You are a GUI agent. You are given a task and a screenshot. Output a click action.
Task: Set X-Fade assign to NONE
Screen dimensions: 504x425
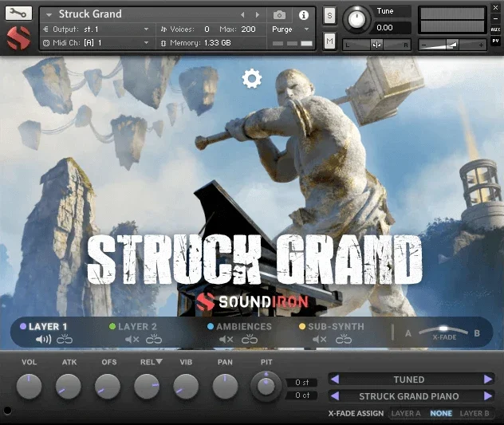(x=441, y=413)
